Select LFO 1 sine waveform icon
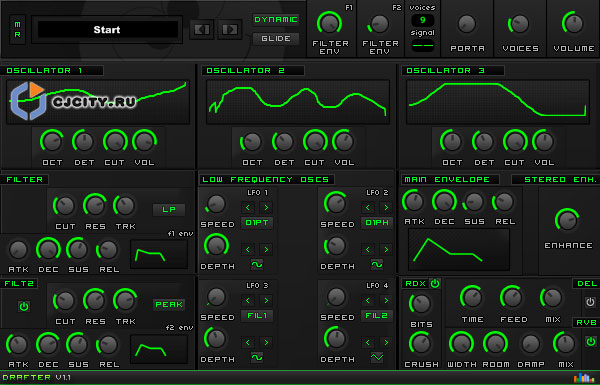600x385 pixels. pyautogui.click(x=257, y=264)
